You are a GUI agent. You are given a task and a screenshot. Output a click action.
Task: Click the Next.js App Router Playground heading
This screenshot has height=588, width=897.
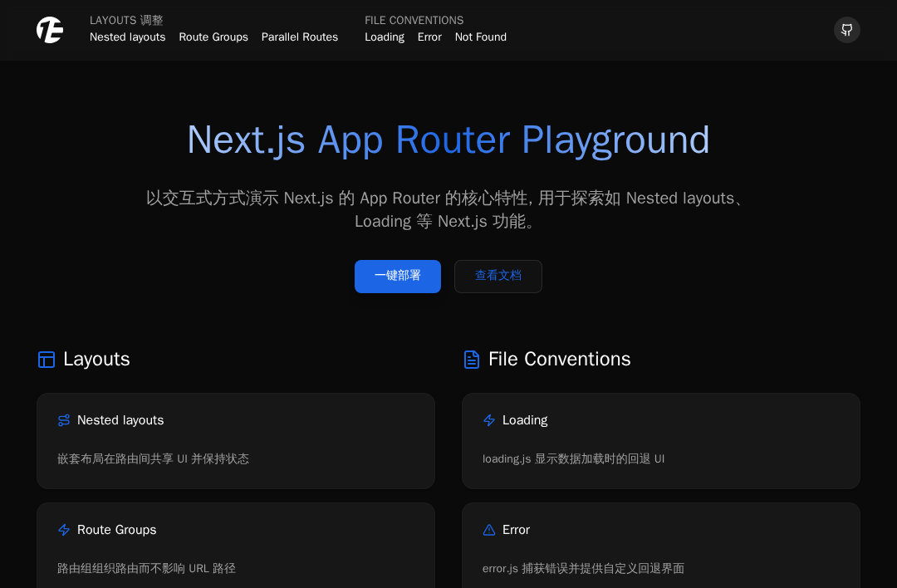[x=448, y=140]
